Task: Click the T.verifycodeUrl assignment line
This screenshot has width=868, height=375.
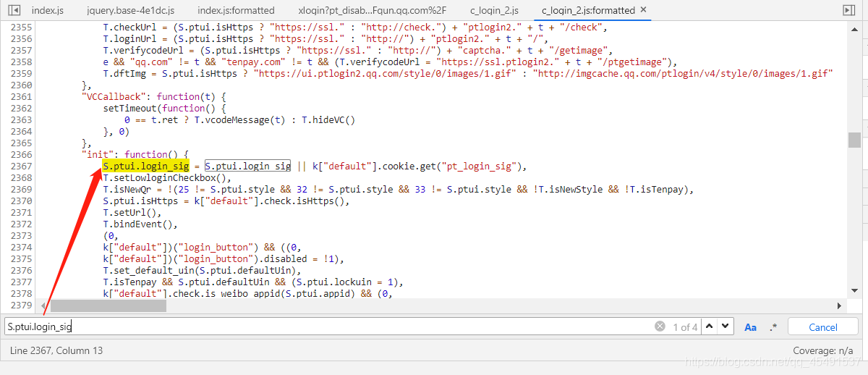Action: (x=358, y=50)
